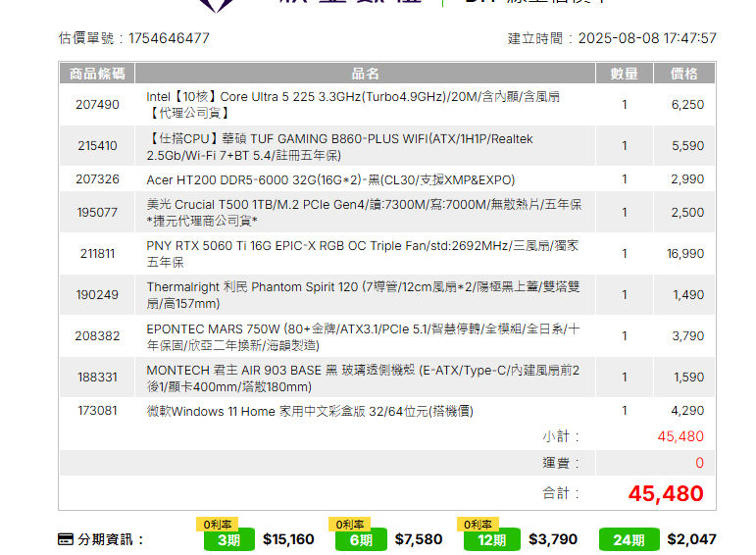The width and height of the screenshot is (756, 555).
Task: Click the $15,160 installment amount
Action: point(288,539)
